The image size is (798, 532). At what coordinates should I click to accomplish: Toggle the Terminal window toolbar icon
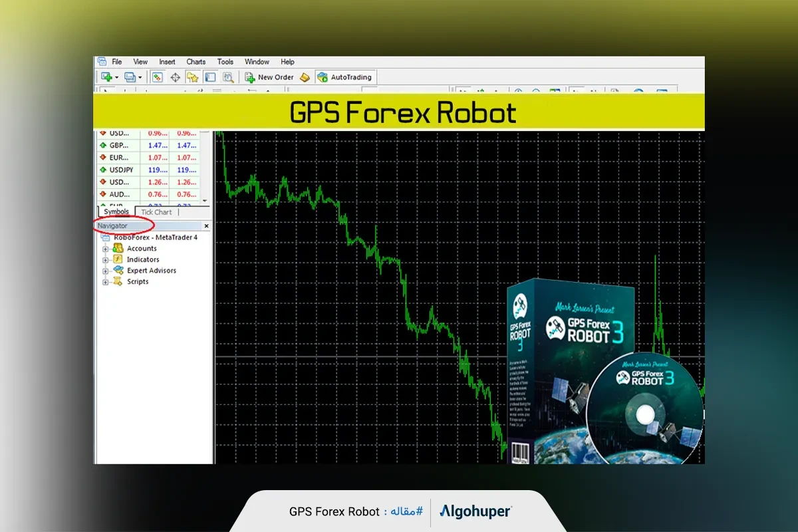point(210,77)
